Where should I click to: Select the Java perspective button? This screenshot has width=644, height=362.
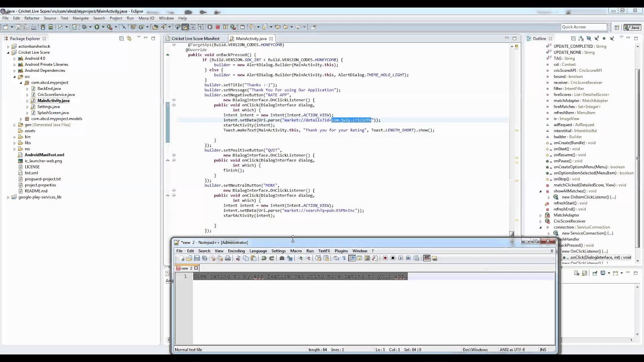pos(632,27)
